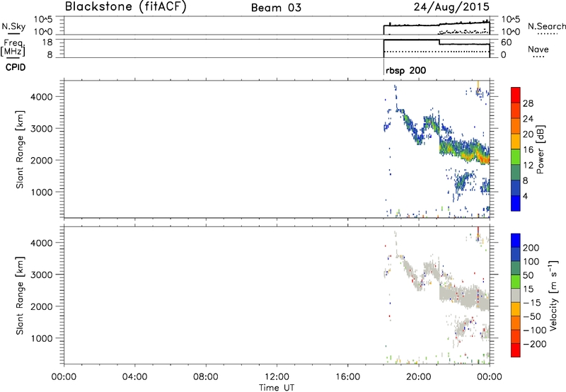Screen dimensions: 566x392
Task: Click the '28' tick on Power colorbar
Action: pos(528,103)
